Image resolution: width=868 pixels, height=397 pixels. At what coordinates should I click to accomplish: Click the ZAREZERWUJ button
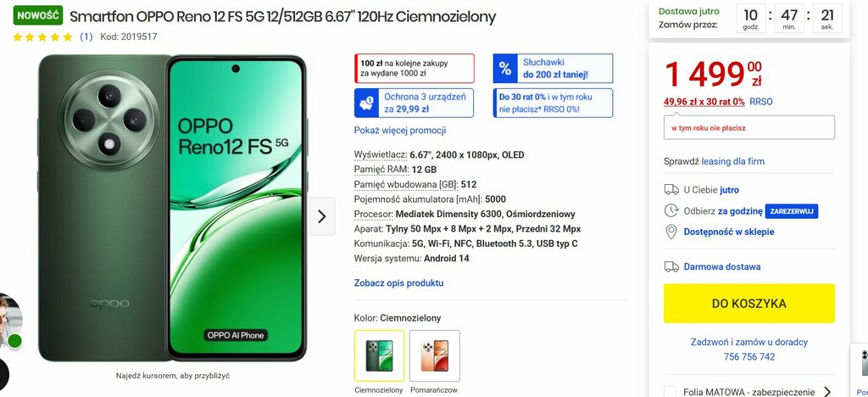[792, 211]
